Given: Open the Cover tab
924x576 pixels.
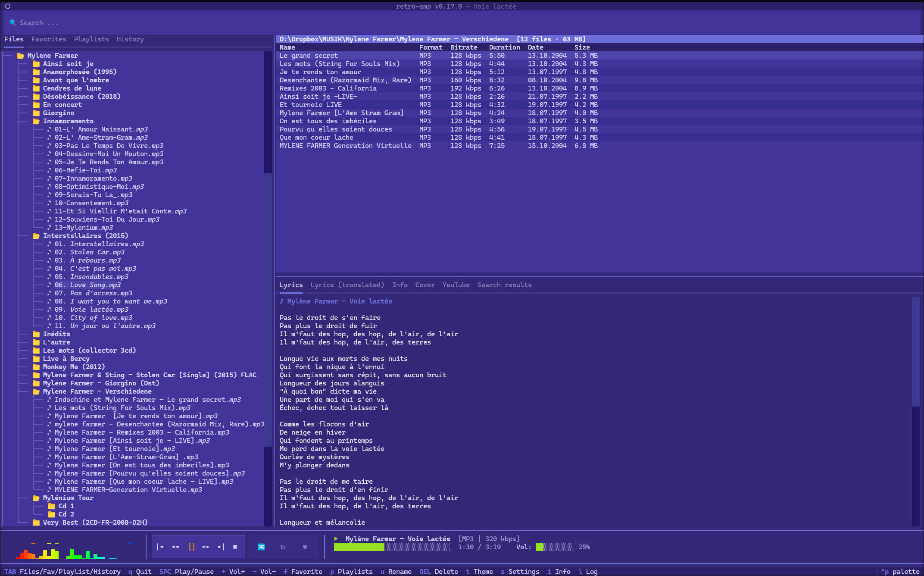Looking at the screenshot, I should tap(425, 285).
